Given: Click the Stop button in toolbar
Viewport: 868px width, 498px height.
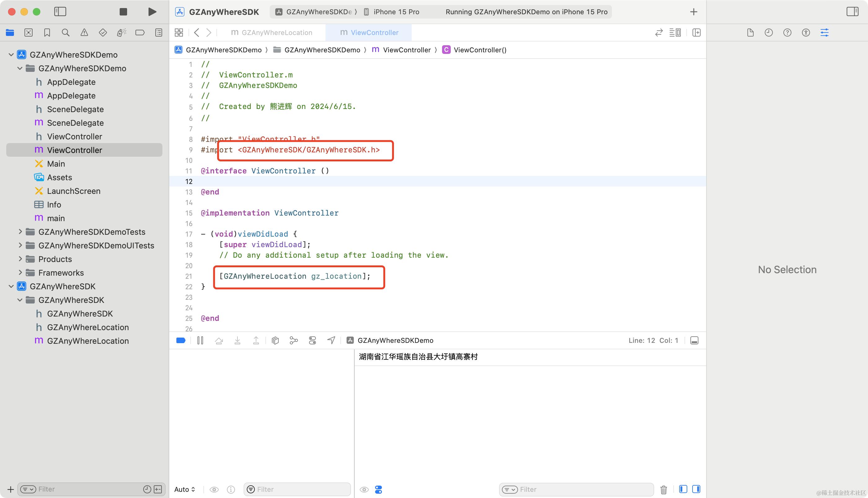Looking at the screenshot, I should coord(123,12).
